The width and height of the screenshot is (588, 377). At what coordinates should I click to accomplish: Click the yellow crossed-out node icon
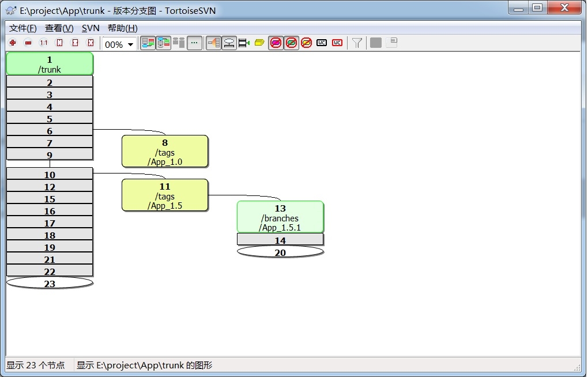pyautogui.click(x=306, y=43)
